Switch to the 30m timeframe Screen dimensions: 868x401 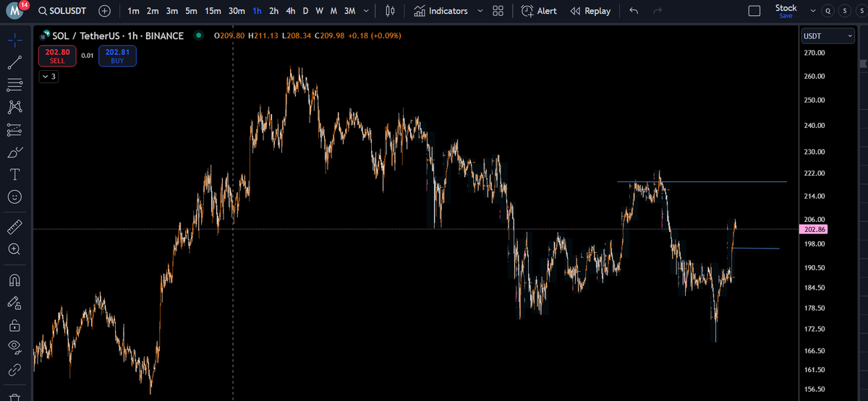[x=237, y=12]
